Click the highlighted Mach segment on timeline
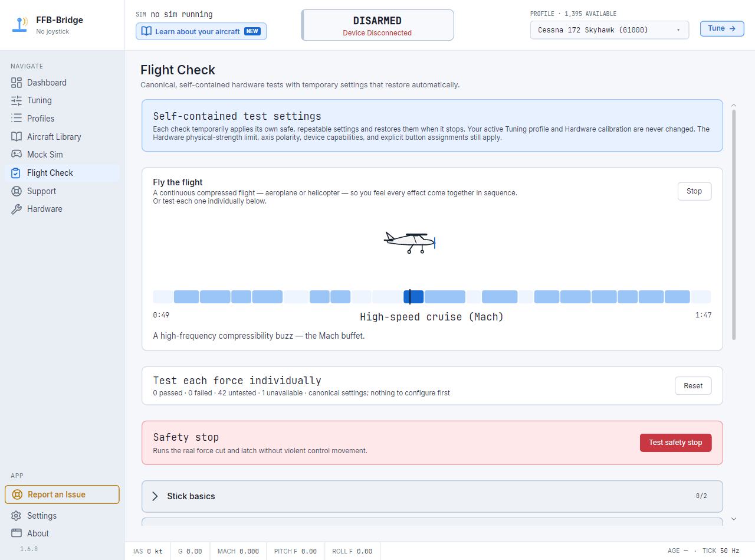This screenshot has width=755, height=560. click(x=413, y=297)
